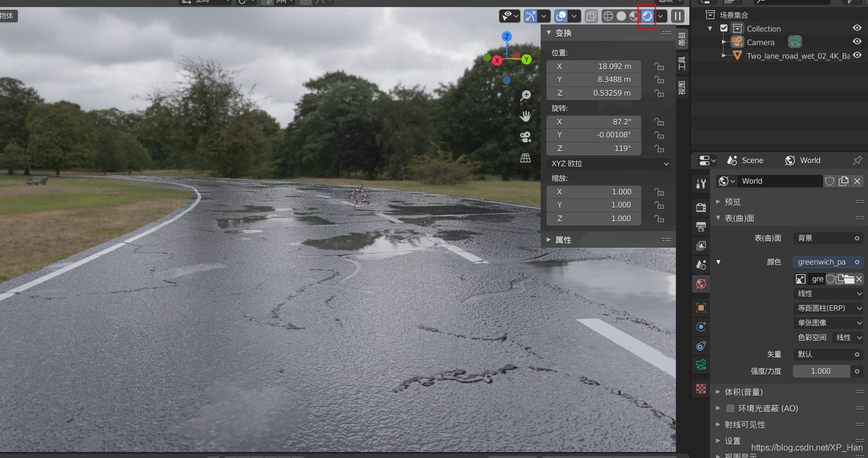Click greenwich_pa color texture link
The width and height of the screenshot is (868, 458).
click(828, 262)
